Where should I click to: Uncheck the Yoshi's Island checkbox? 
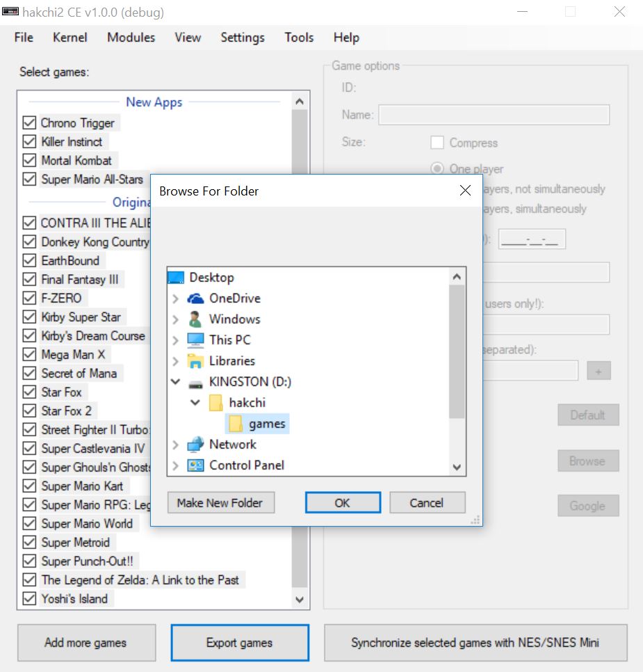[29, 599]
